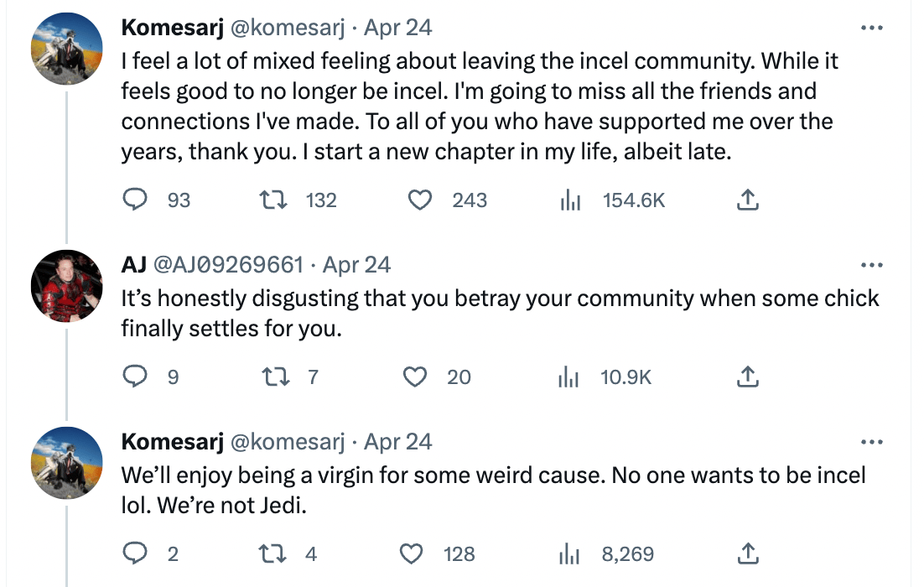Share the Jedi tweet via upload icon
This screenshot has height=587, width=924.
(x=747, y=554)
